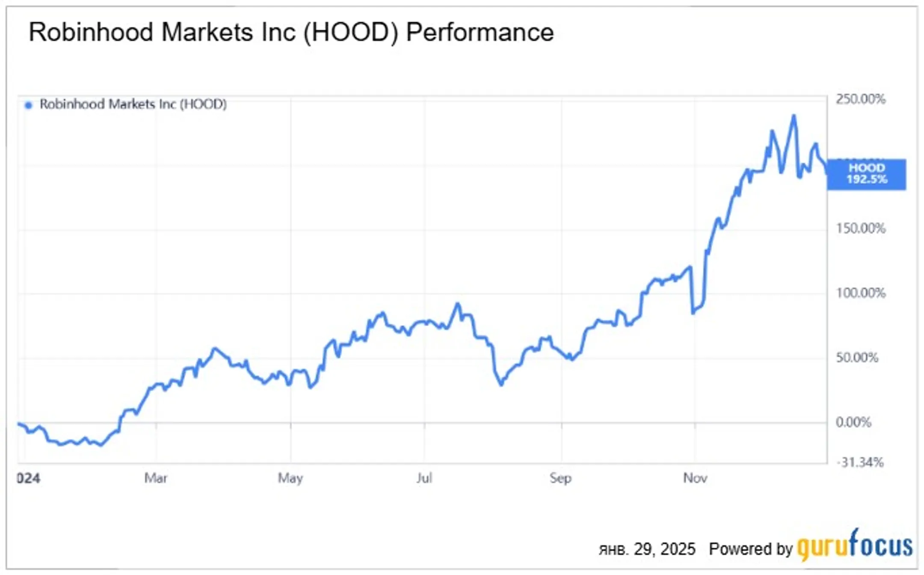Toggle the Robinhood Markets Inc (HOOD) legend label
This screenshot has width=924, height=575.
pyautogui.click(x=133, y=104)
